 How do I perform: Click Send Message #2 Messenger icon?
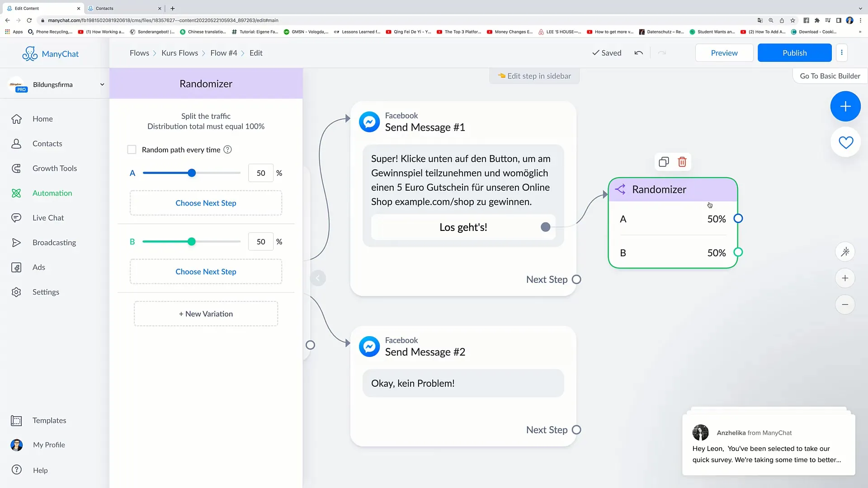click(x=369, y=347)
